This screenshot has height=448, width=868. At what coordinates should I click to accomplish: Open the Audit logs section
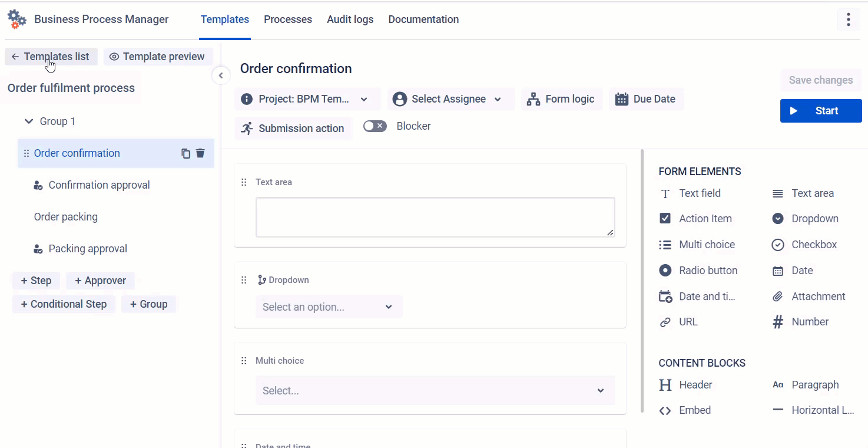click(x=350, y=19)
